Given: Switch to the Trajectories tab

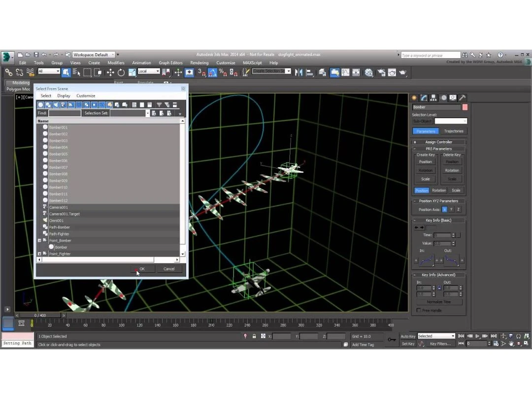Looking at the screenshot, I should click(x=454, y=131).
